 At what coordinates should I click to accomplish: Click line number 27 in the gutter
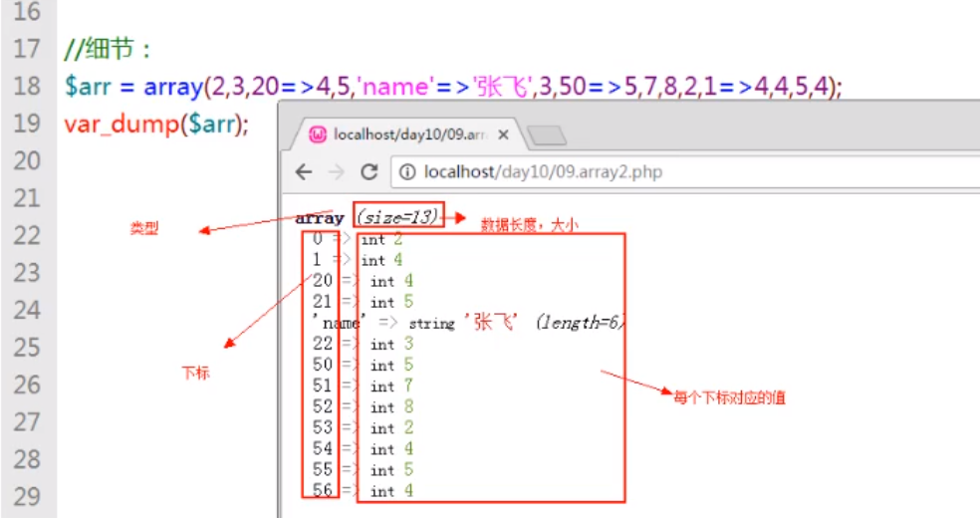click(x=27, y=422)
